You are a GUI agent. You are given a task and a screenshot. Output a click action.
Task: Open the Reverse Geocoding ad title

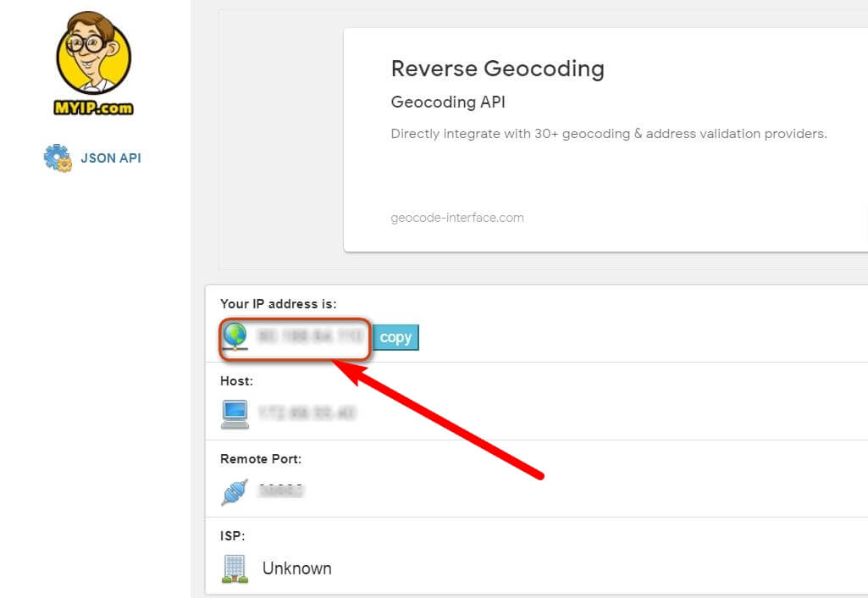[497, 69]
